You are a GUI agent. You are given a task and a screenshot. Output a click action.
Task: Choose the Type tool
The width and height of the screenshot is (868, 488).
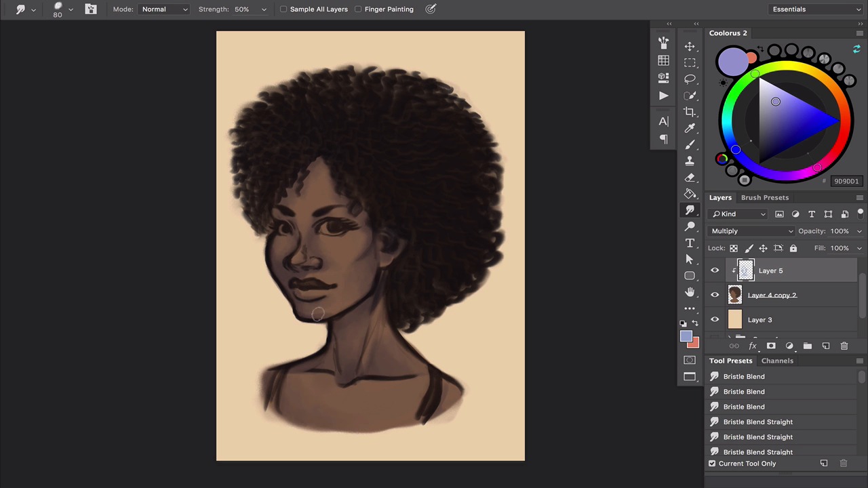click(x=690, y=243)
